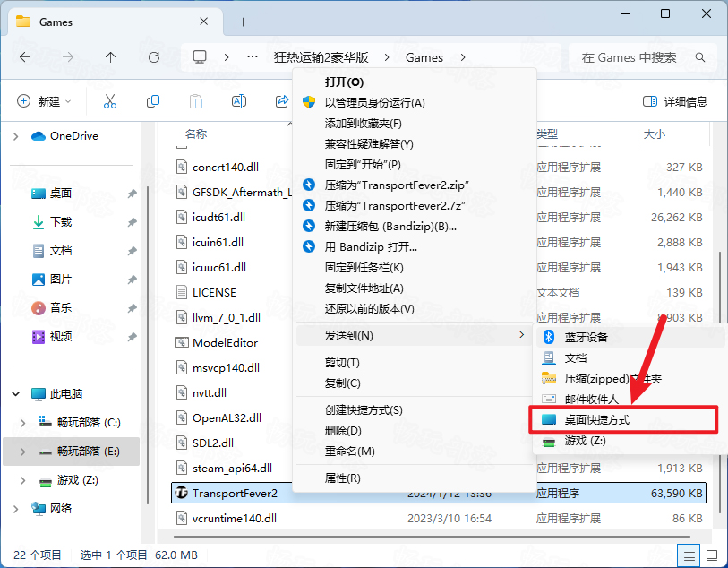Click the Cut scissors icon in toolbar
Viewport: 728px width, 568px height.
110,101
